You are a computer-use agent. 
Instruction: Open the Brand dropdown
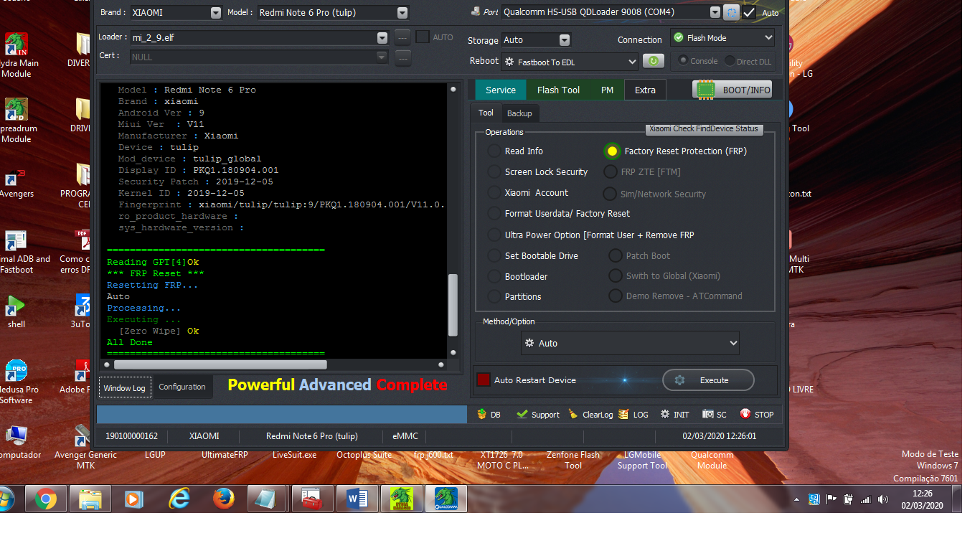point(216,12)
